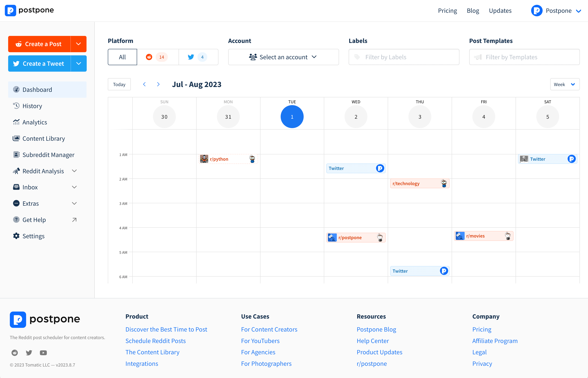The image size is (588, 378).
Task: Click the Filter by Templates field
Action: pyautogui.click(x=524, y=57)
